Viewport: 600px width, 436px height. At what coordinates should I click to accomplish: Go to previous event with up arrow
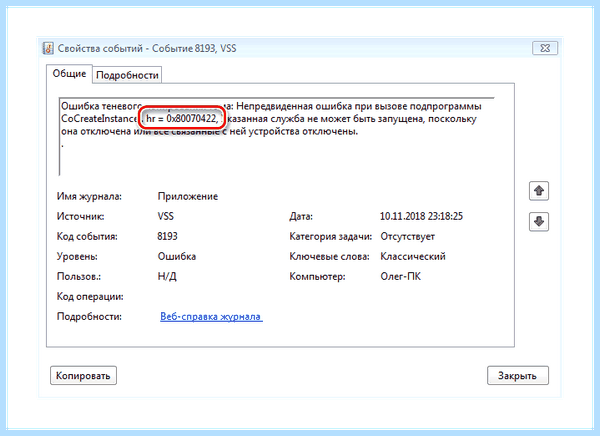tap(539, 191)
